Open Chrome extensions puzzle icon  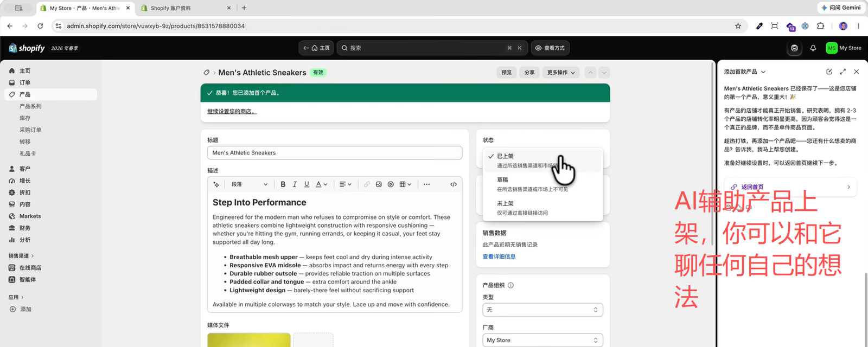pos(820,26)
